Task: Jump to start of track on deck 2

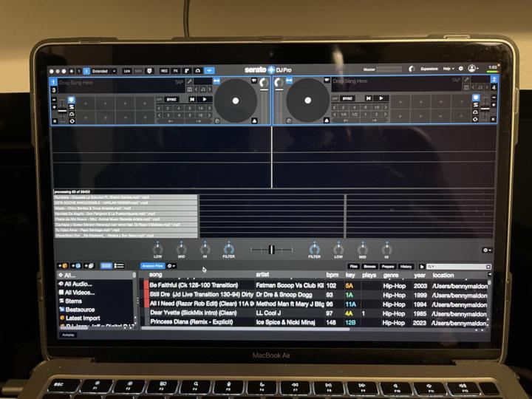Action: 369,98
